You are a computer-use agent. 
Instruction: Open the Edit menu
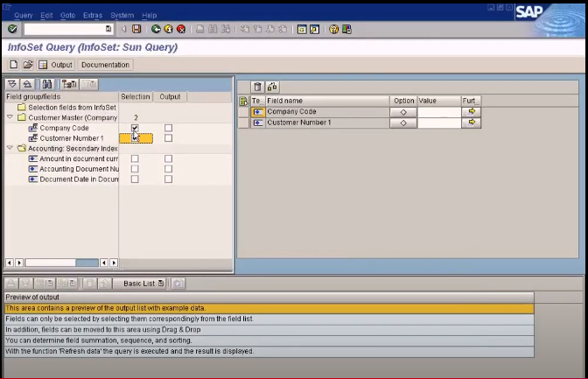pos(46,16)
